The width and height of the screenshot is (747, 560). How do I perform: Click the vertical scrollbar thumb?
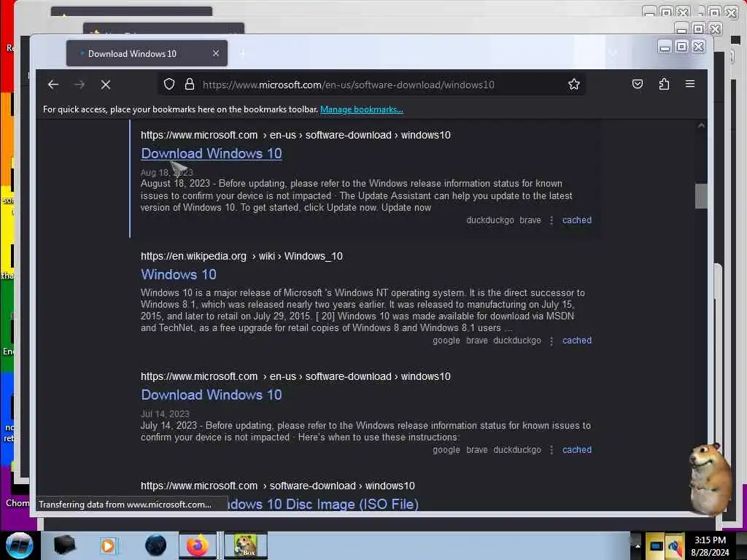tap(701, 195)
